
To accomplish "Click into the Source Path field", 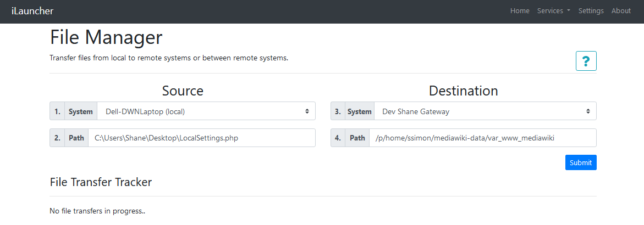I will click(202, 138).
